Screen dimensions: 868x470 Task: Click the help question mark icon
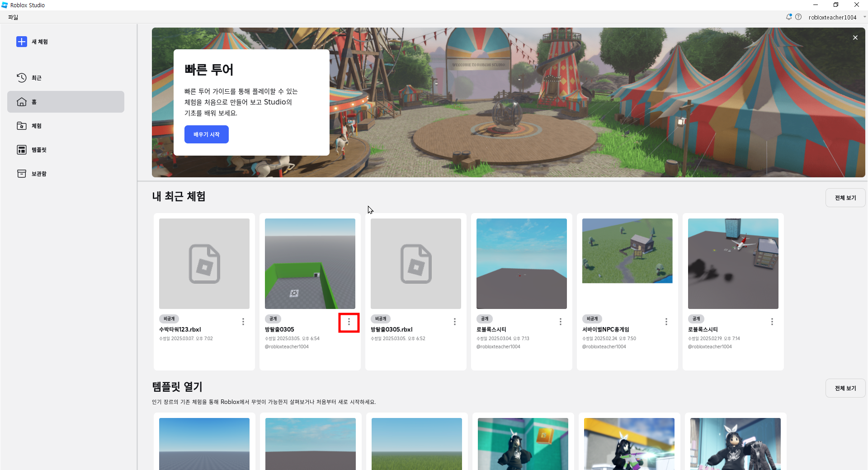(798, 17)
